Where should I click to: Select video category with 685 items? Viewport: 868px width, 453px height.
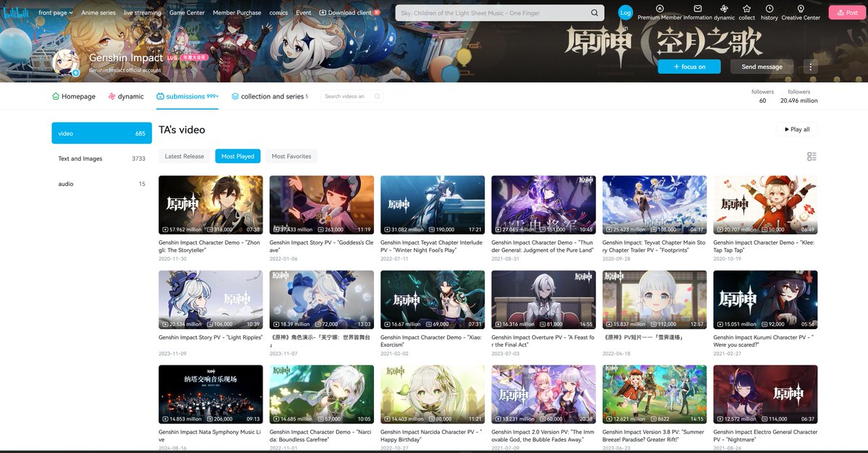[x=102, y=133]
